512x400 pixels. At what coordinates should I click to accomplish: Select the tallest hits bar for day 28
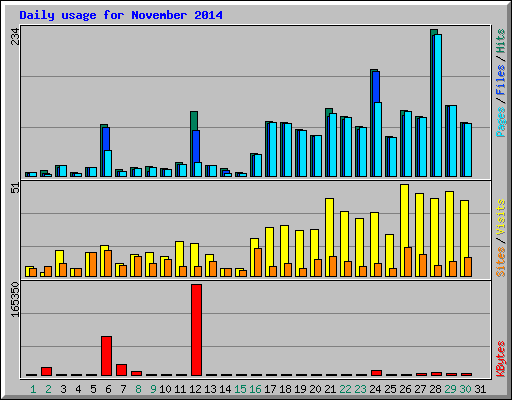pos(434,103)
